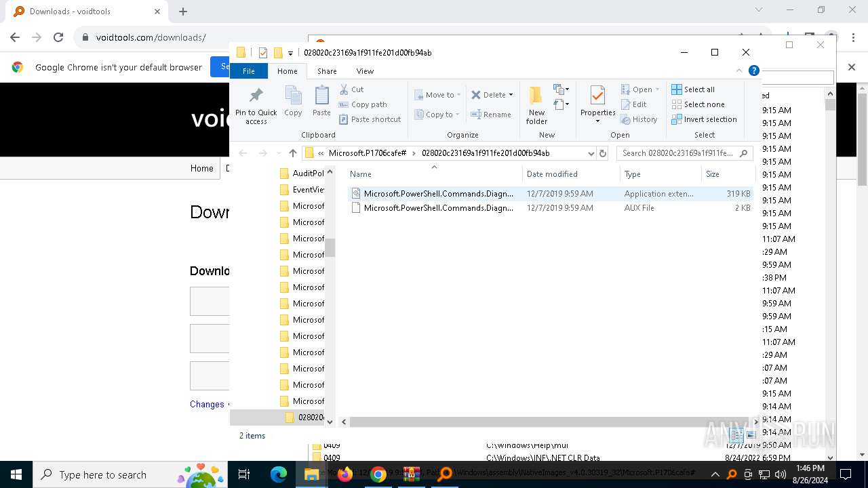Click History in the Open group

[x=639, y=119]
